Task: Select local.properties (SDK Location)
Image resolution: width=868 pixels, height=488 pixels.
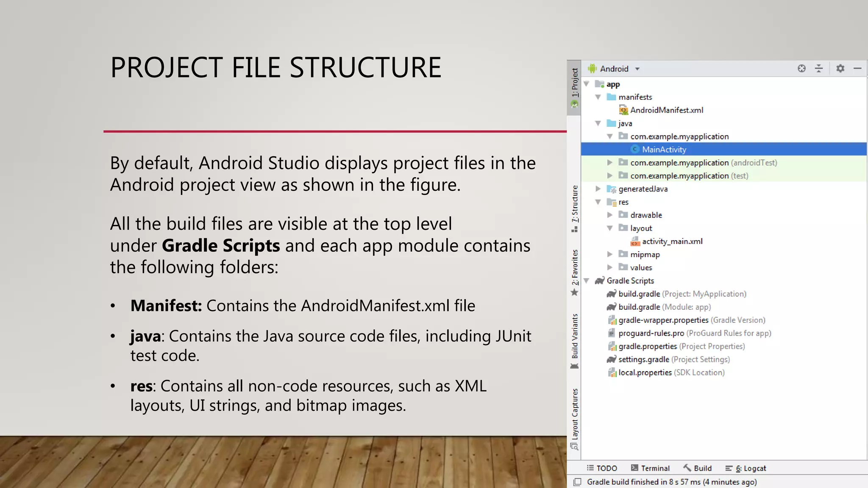Action: click(x=671, y=373)
